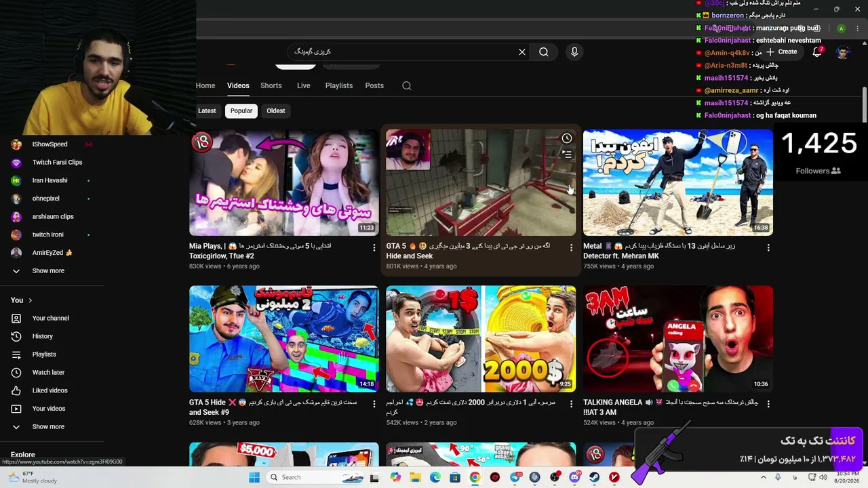Open the Windows taskbar Search box
The height and width of the screenshot is (488, 868).
(x=313, y=477)
